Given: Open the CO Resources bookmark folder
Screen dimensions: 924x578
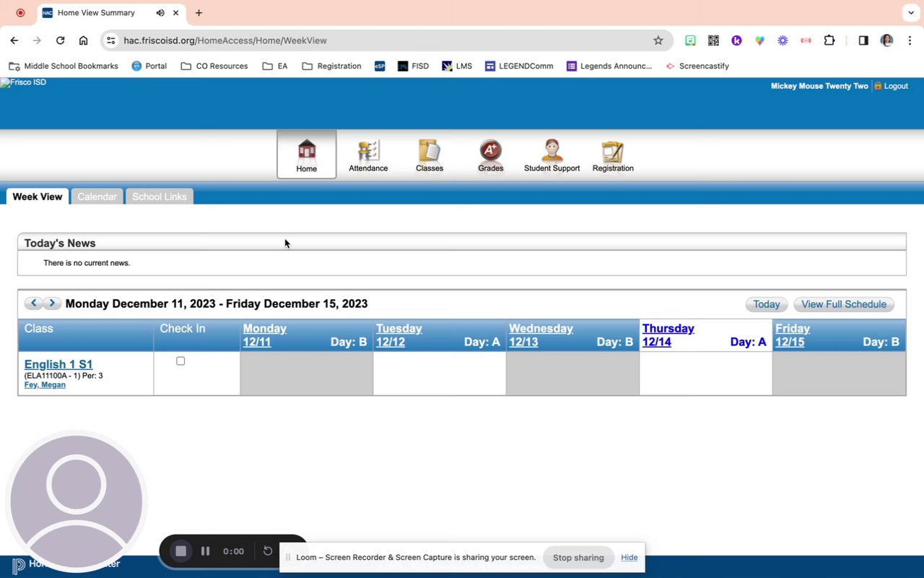Looking at the screenshot, I should pos(214,66).
